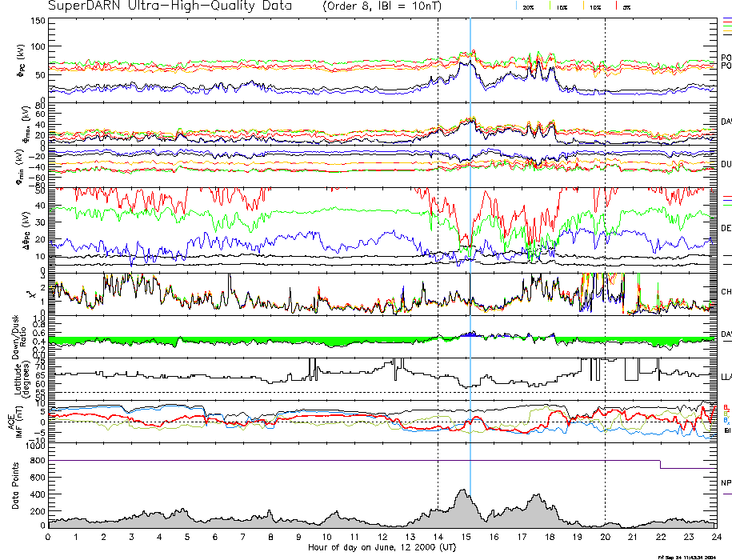The height and width of the screenshot is (560, 732).
Task: Click the hour 24 tick label on x-axis
Action: [x=714, y=538]
